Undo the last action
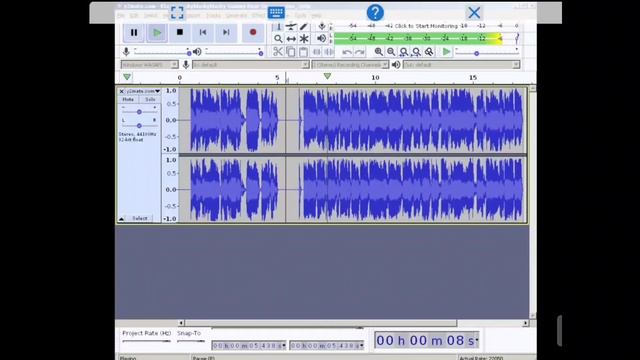This screenshot has height=360, width=640. click(347, 52)
